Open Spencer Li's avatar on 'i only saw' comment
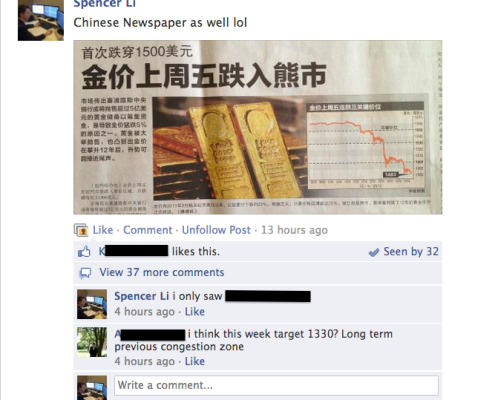The width and height of the screenshot is (495, 400). (x=92, y=304)
